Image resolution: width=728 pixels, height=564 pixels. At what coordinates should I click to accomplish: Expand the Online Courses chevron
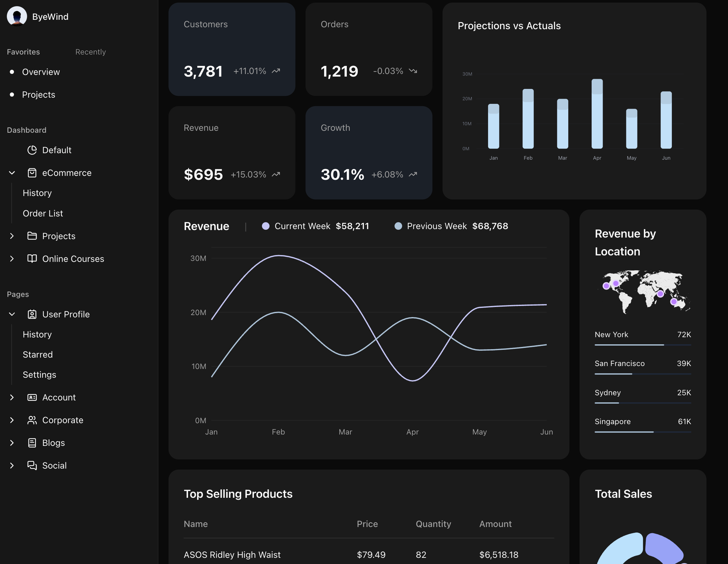tap(12, 259)
